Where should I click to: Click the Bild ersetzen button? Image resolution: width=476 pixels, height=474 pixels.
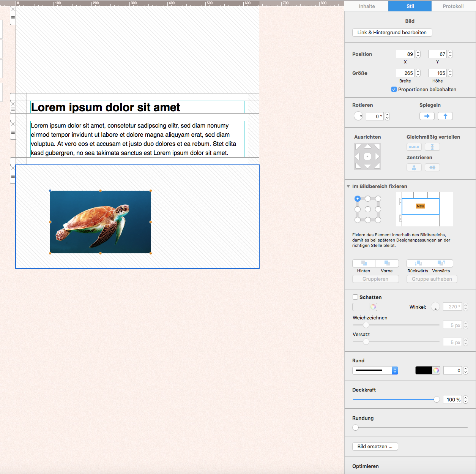[375, 446]
